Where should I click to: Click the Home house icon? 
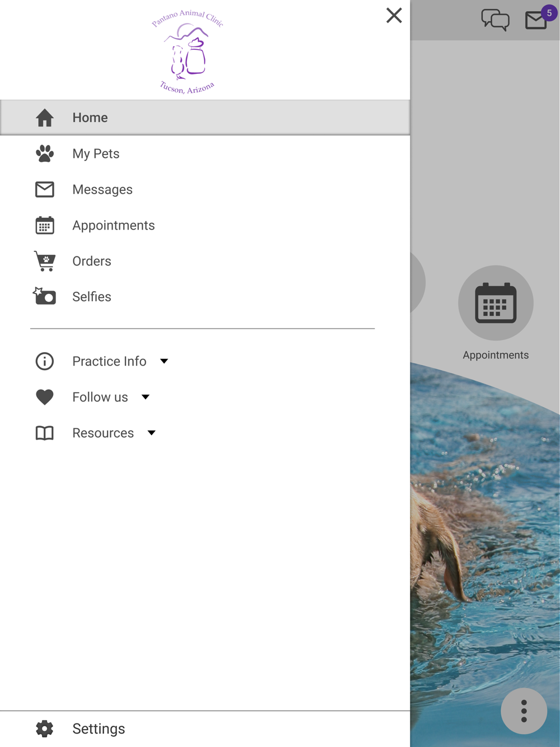point(45,118)
